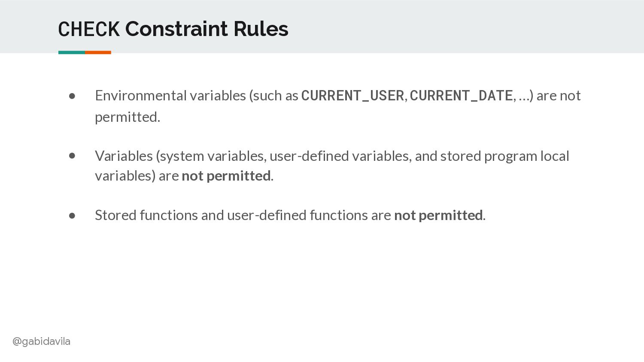The width and height of the screenshot is (644, 362).
Task: Click the first bullet point dot
Action: click(x=72, y=96)
